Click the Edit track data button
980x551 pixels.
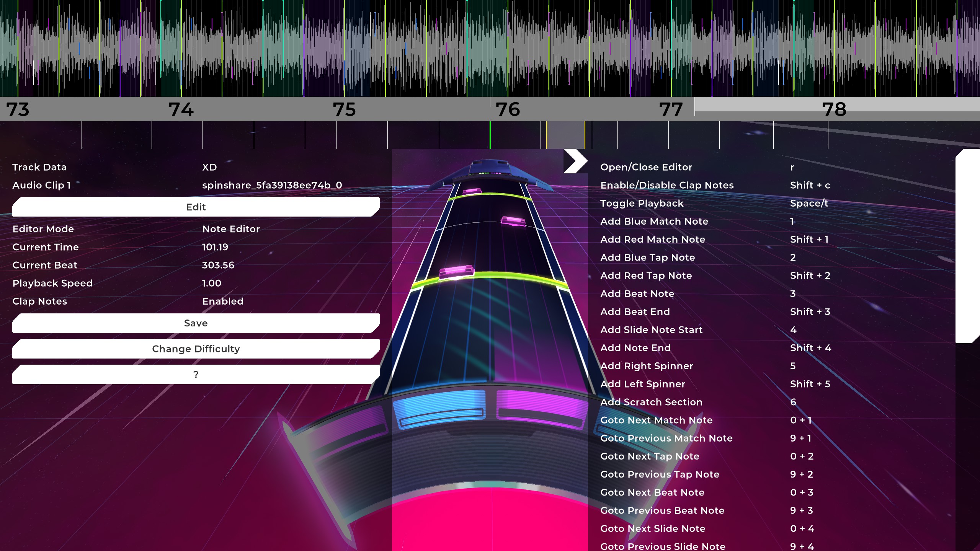tap(196, 207)
